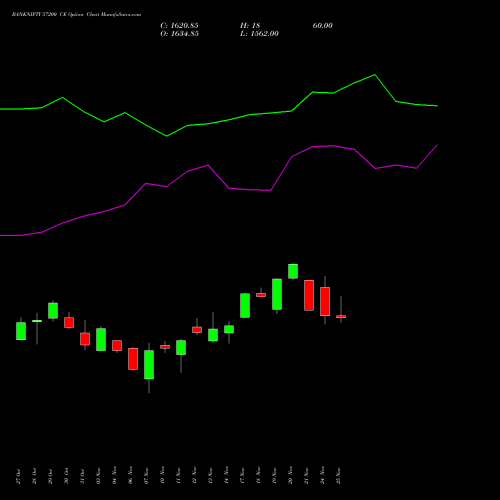Select the green candlestick for 11 Nov

tap(181, 347)
